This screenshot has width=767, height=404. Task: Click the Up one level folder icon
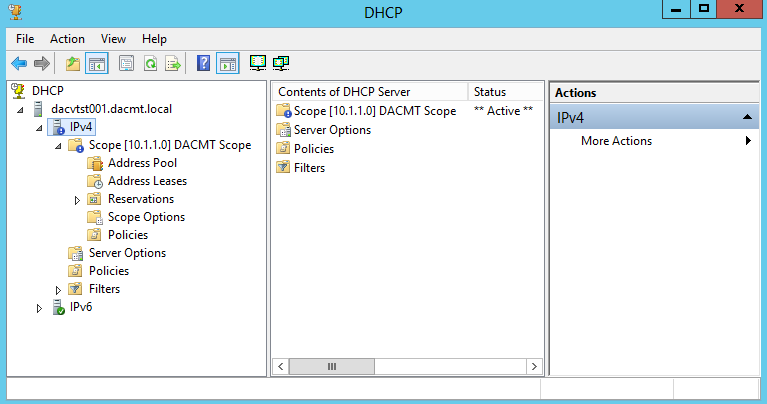(73, 64)
